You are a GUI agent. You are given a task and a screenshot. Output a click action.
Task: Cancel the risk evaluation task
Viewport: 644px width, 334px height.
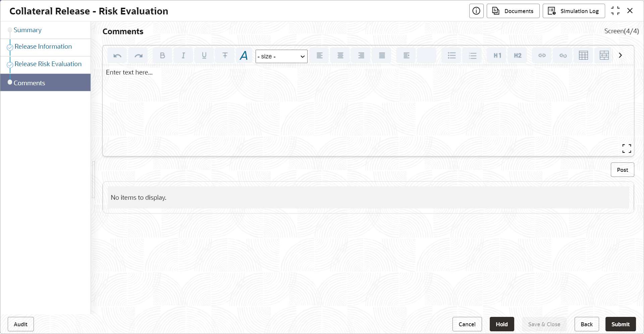(467, 324)
